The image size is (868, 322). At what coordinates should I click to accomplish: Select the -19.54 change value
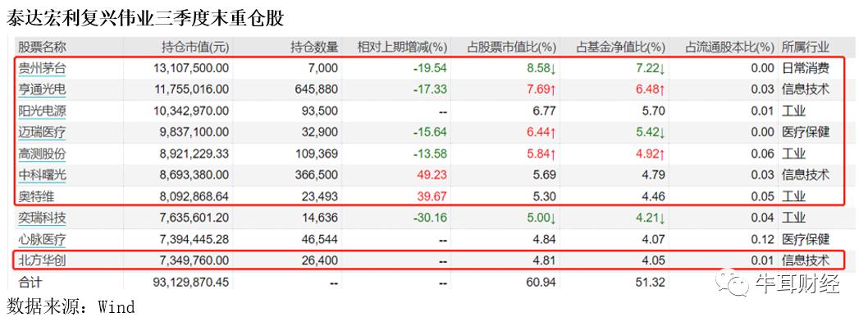pos(430,69)
